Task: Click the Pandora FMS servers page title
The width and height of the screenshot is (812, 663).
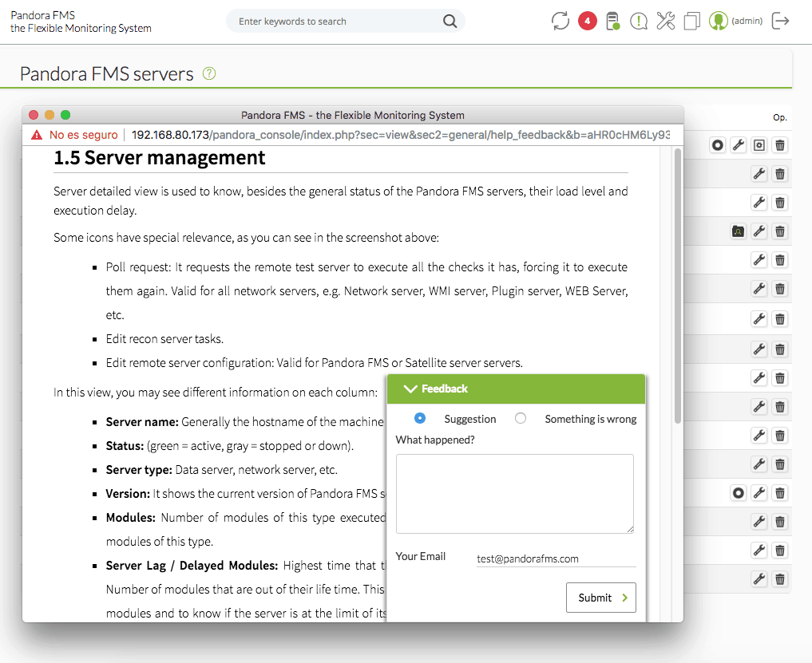Action: (x=107, y=74)
